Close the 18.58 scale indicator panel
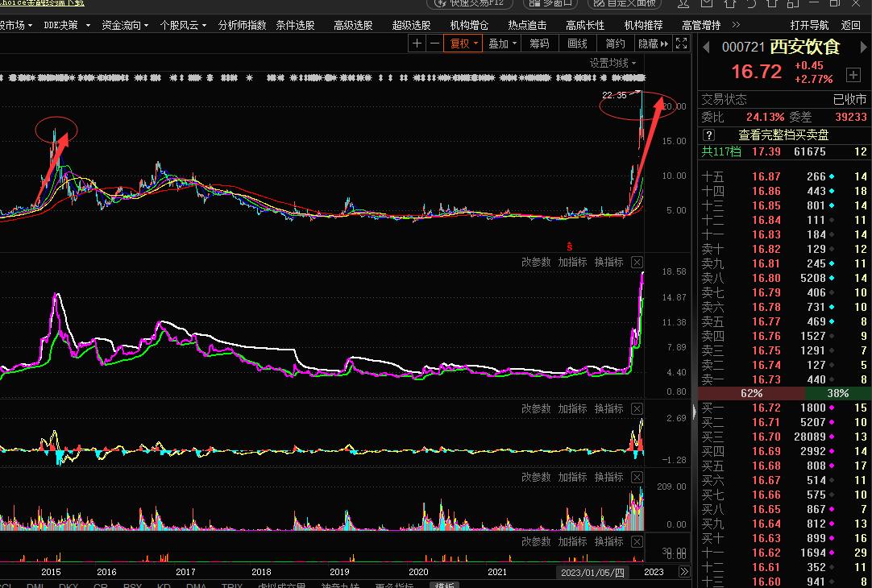Screen dimensions: 872x588 pos(637,262)
